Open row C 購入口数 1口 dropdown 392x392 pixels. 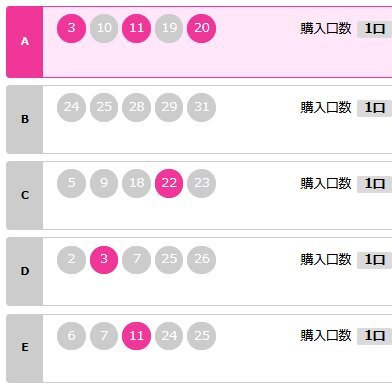tap(375, 184)
